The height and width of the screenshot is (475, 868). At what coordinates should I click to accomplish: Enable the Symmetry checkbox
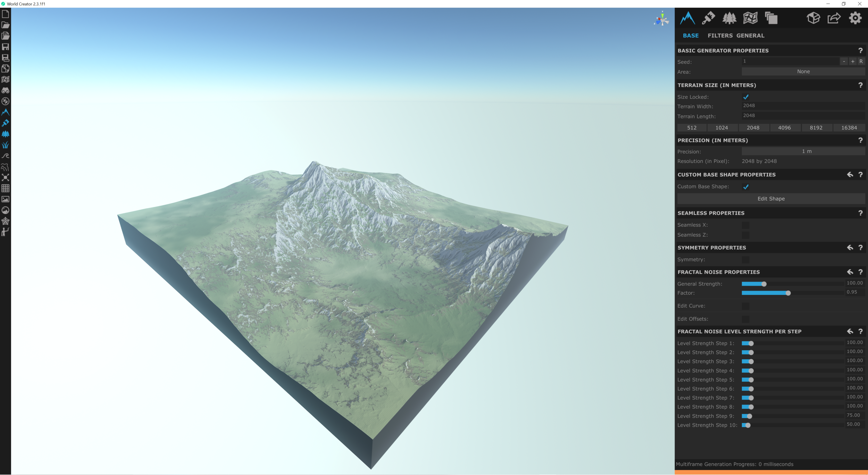745,260
